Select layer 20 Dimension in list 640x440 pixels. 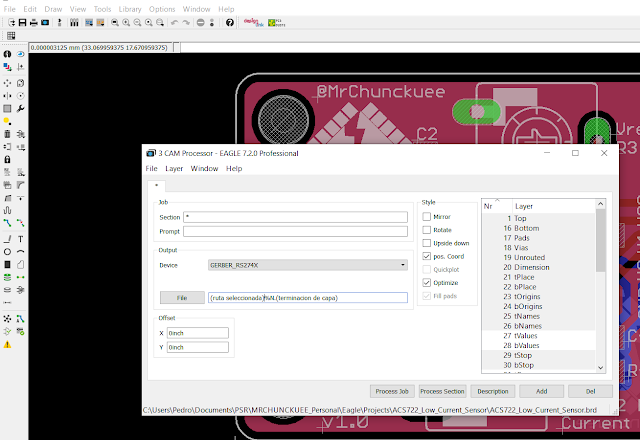pyautogui.click(x=539, y=267)
